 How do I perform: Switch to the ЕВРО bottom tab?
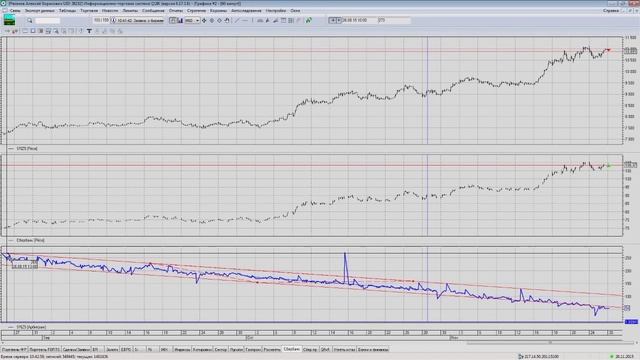point(127,349)
